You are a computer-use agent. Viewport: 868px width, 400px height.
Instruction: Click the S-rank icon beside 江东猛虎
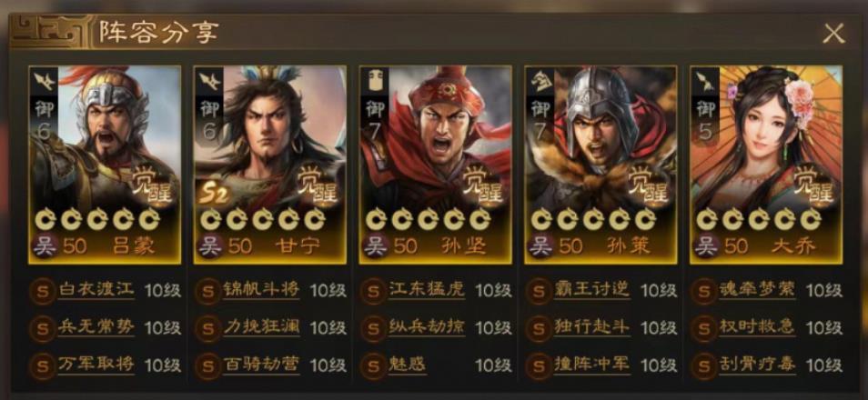pos(373,291)
